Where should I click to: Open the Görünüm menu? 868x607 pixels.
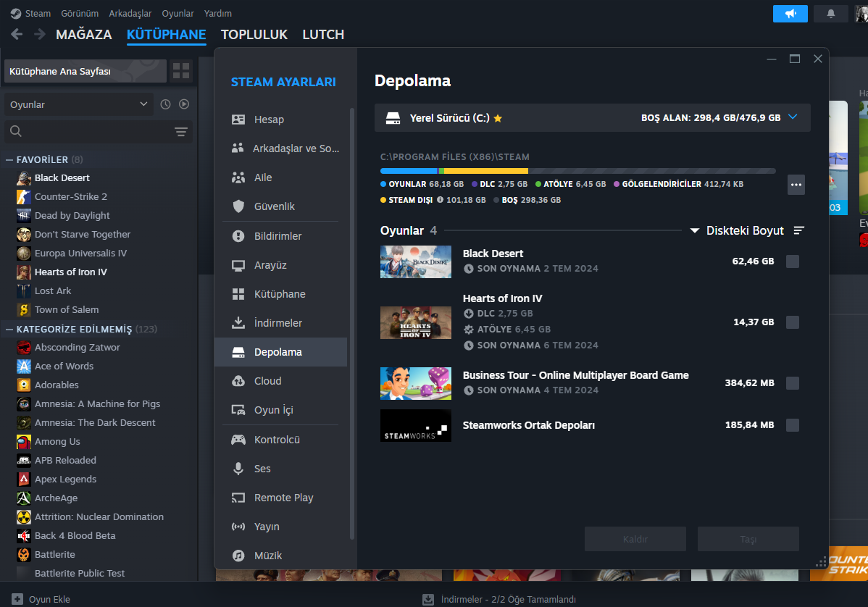point(80,13)
